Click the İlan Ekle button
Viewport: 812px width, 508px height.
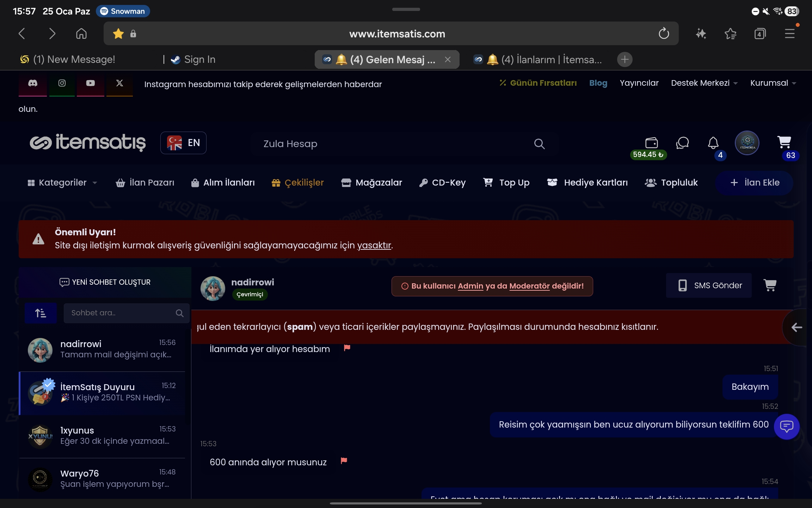click(754, 183)
